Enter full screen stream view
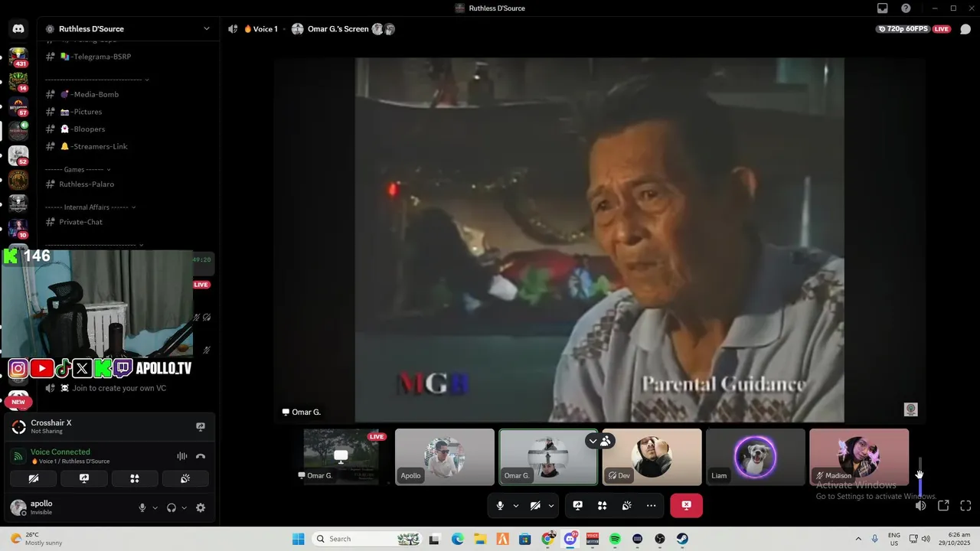 [x=965, y=505]
